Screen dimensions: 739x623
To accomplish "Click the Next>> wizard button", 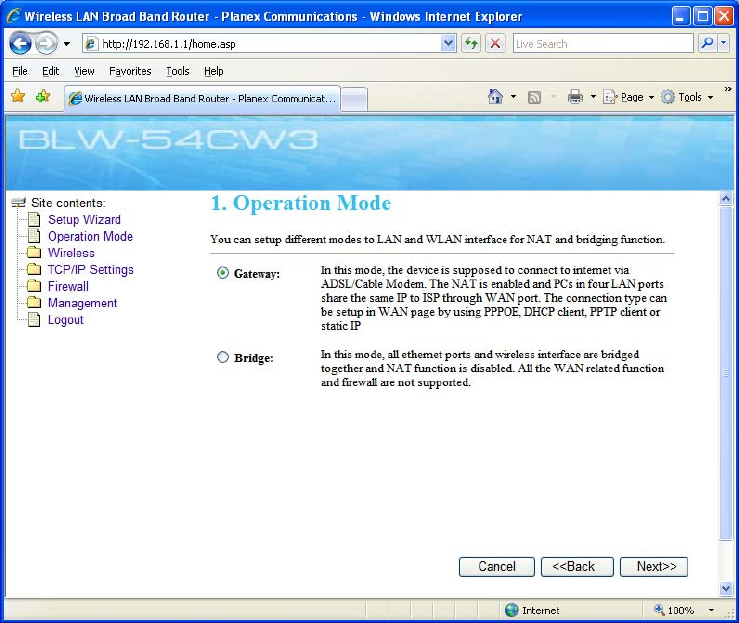I will point(654,566).
